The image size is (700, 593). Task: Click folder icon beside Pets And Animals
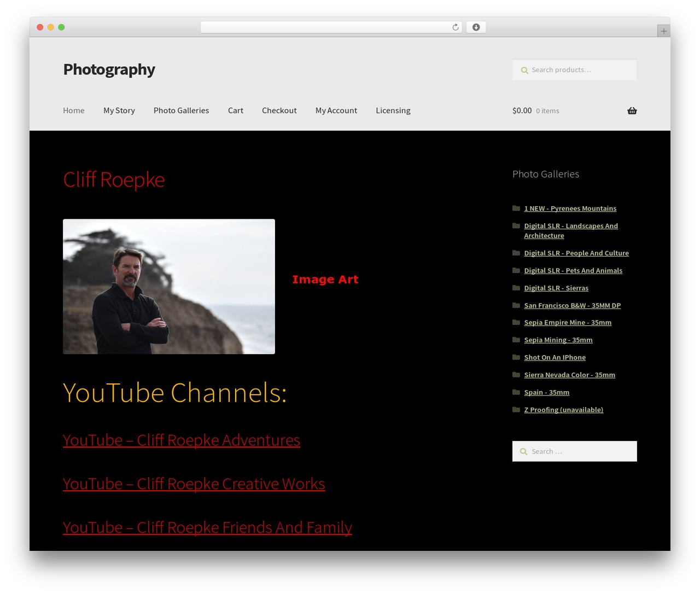516,270
